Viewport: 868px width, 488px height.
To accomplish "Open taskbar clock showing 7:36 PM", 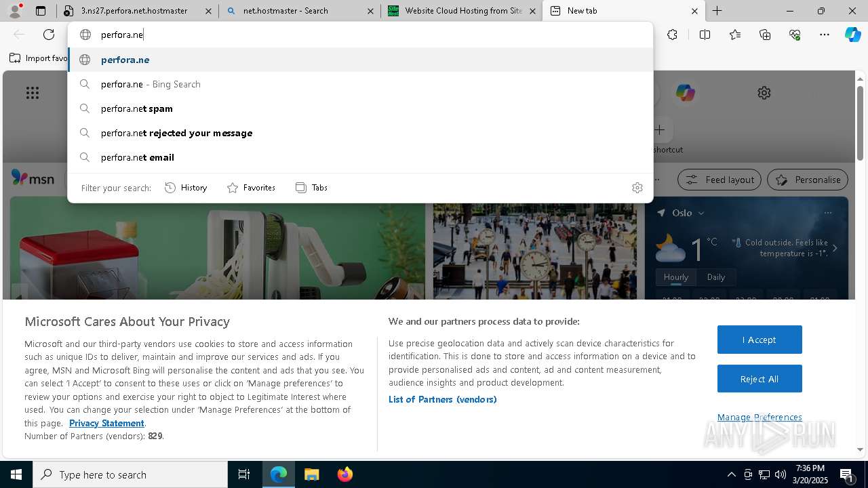I will pyautogui.click(x=810, y=474).
